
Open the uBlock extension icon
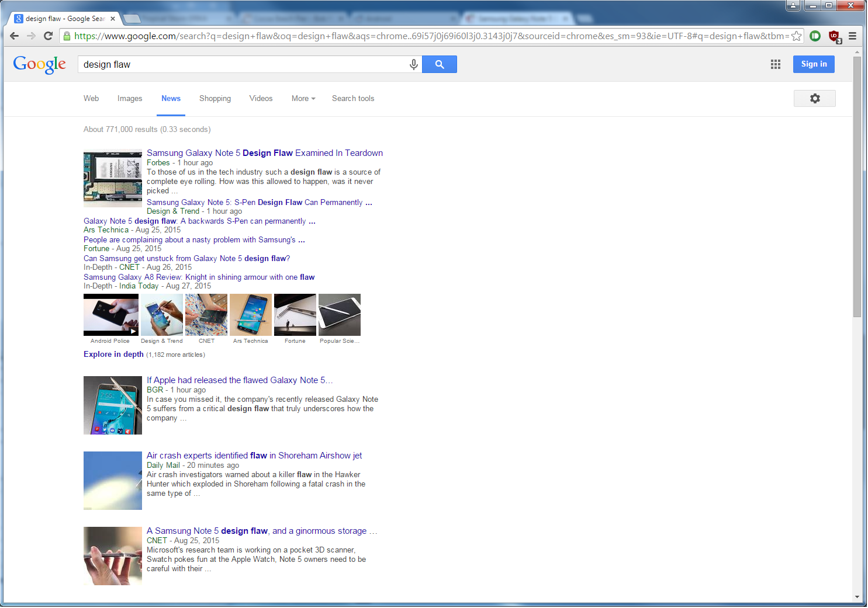tap(835, 37)
